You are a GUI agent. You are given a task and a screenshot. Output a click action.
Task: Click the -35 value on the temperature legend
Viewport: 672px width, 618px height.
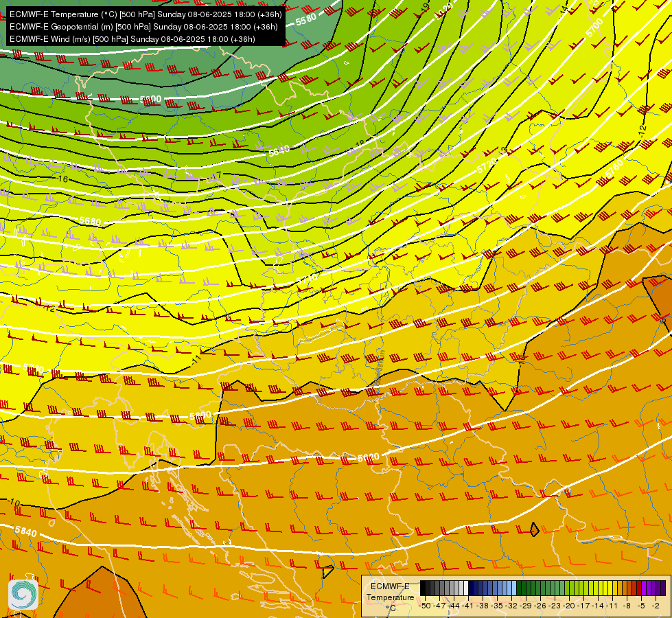[497, 606]
